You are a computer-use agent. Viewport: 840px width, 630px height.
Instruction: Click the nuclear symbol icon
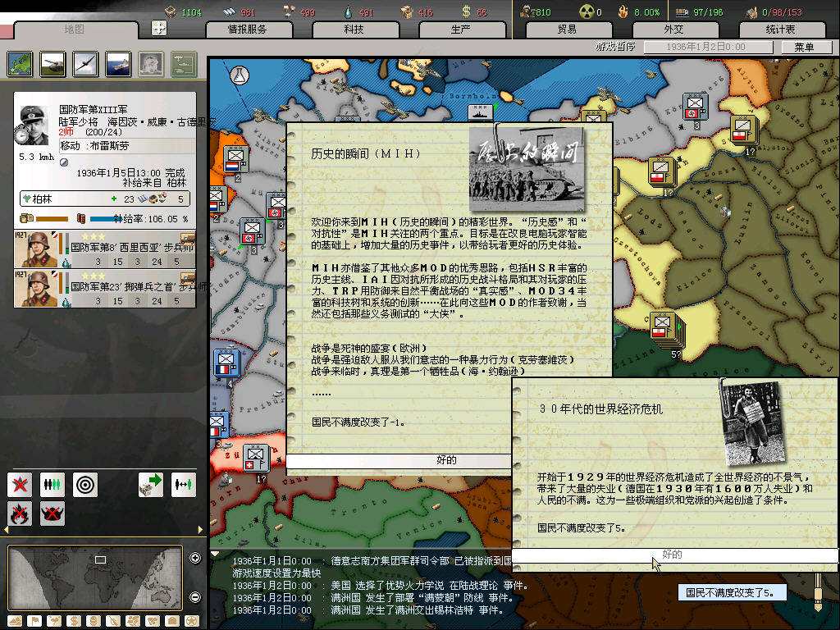pyautogui.click(x=587, y=11)
